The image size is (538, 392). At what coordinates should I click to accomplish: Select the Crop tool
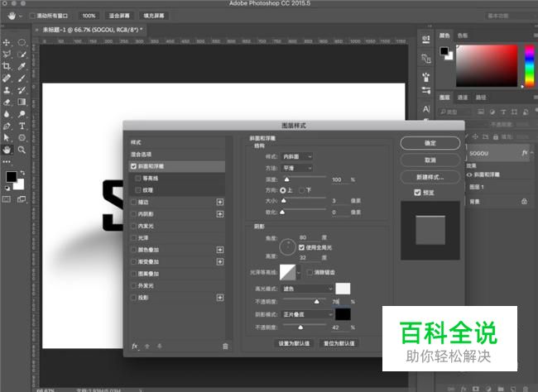7,66
